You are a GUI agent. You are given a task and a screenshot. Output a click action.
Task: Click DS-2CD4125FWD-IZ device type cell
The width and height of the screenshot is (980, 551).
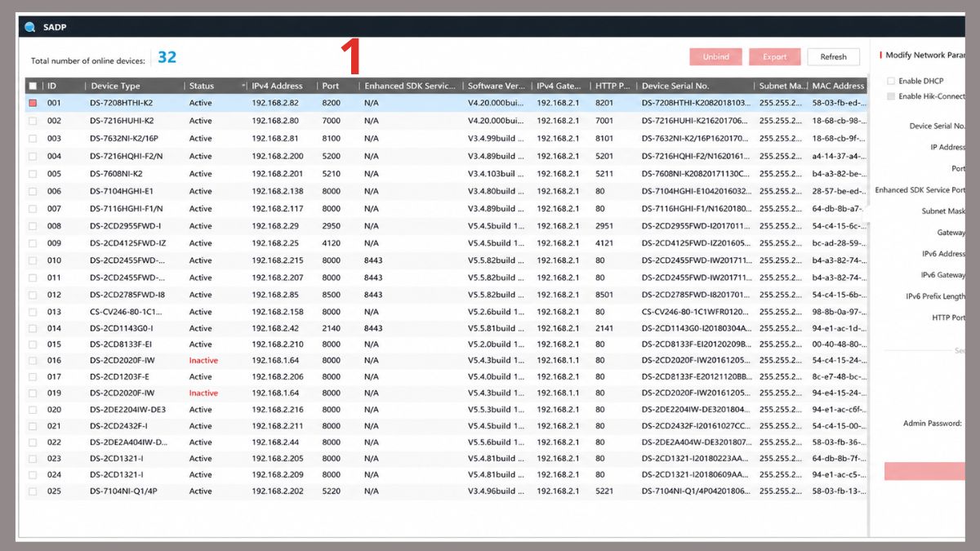(x=127, y=243)
